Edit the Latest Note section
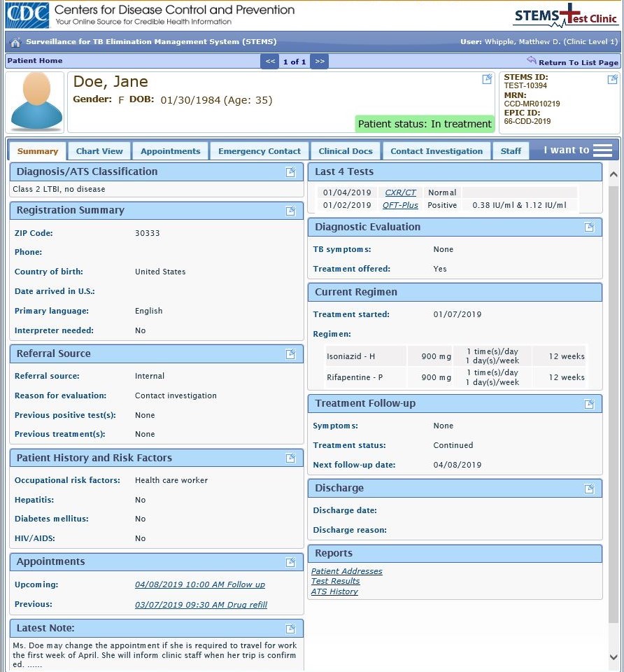 coord(291,629)
